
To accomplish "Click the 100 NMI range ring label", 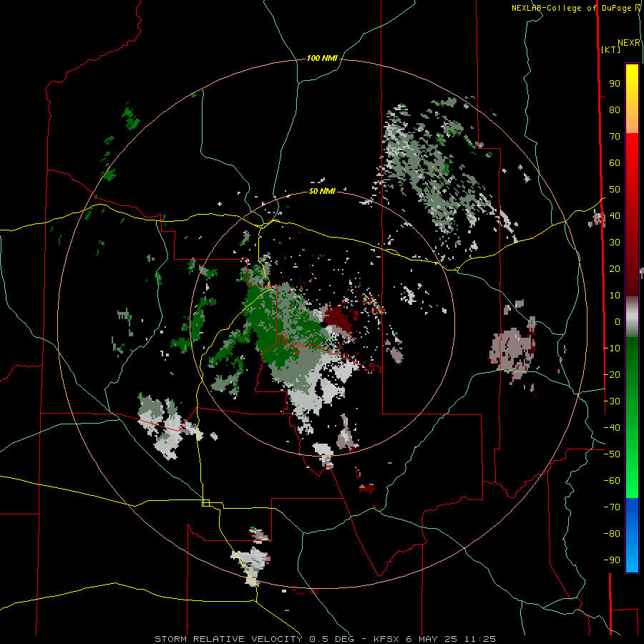I will click(x=322, y=59).
